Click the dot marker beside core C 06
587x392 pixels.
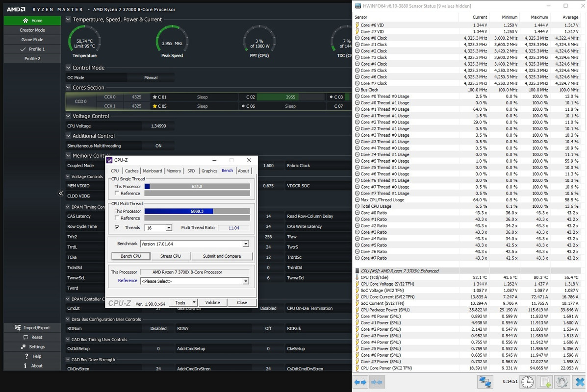pos(243,106)
